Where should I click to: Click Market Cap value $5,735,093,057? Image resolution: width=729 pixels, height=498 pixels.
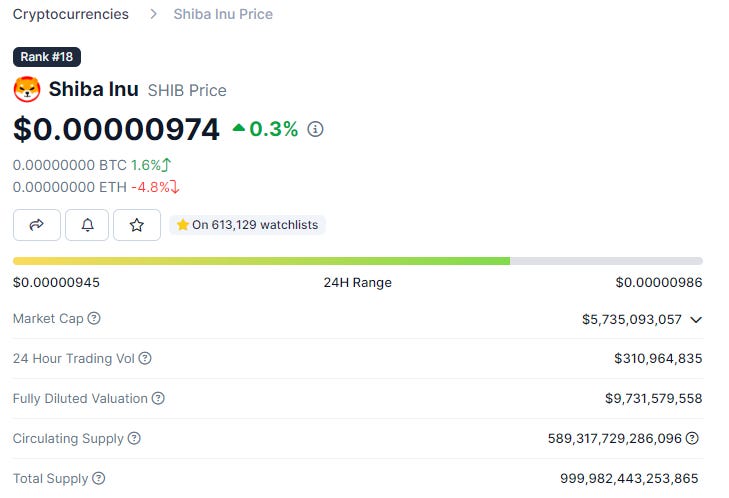tap(632, 319)
